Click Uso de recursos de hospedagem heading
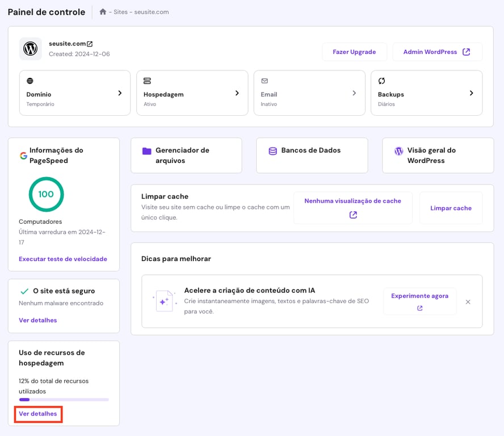Screen dimensions: 504x436 pyautogui.click(x=52, y=358)
